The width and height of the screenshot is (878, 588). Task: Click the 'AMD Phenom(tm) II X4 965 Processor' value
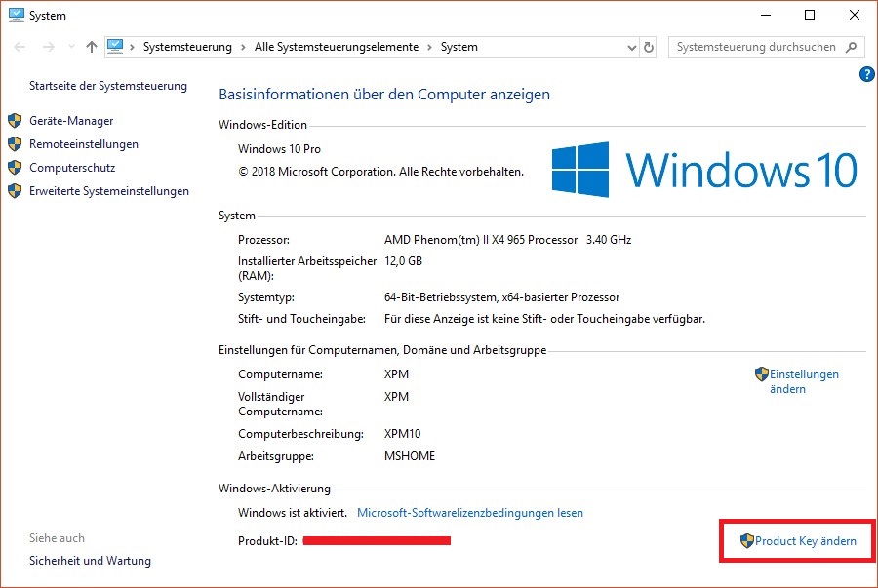(480, 240)
